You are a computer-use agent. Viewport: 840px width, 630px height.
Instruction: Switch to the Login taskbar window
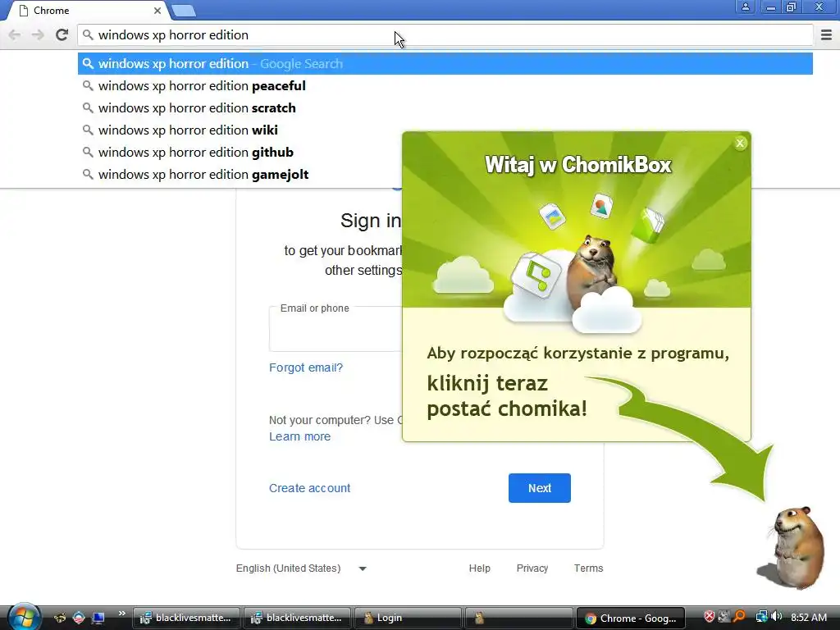tap(407, 618)
